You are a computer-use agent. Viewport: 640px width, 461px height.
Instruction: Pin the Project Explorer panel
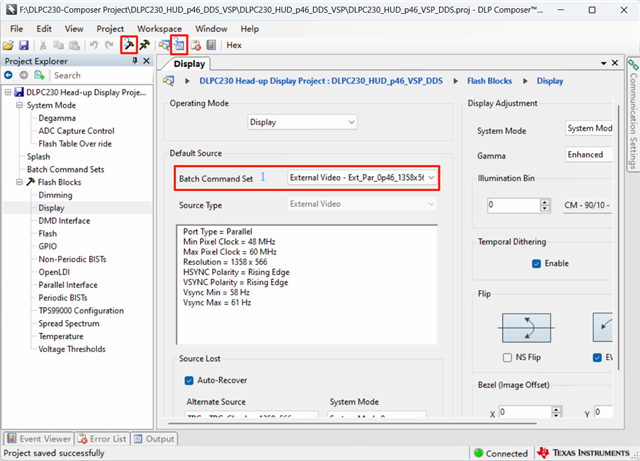[x=135, y=61]
